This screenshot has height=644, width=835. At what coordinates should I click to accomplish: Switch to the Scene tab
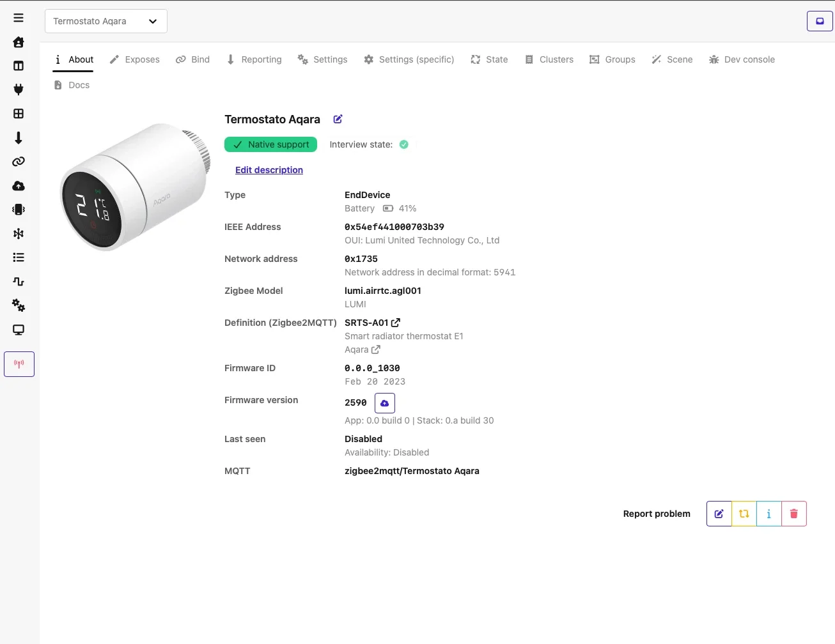[x=672, y=59]
